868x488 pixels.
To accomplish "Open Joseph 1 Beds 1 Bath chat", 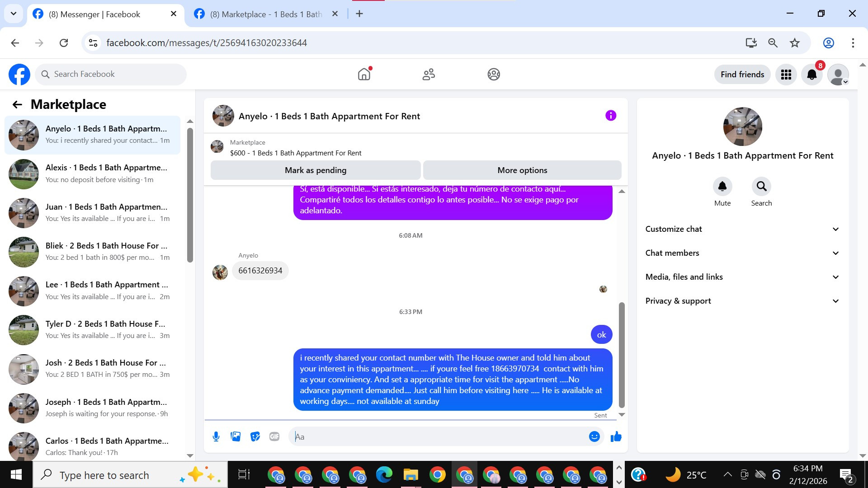I will click(93, 408).
